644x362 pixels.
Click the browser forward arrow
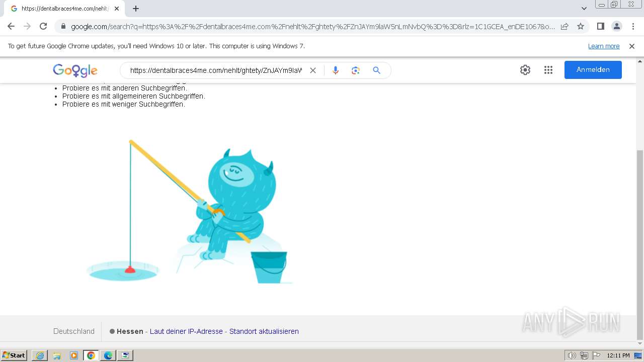[x=27, y=26]
